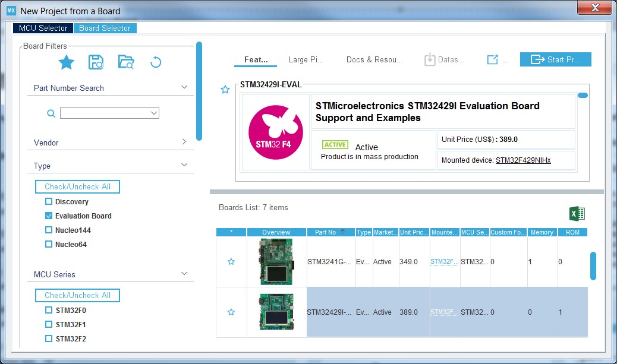617x364 pixels.
Task: Click the ROM column header
Action: point(572,232)
